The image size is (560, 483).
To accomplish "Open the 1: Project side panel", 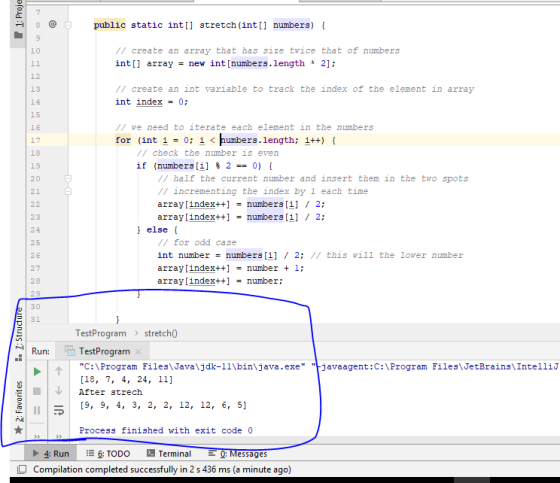I will 19,19.
